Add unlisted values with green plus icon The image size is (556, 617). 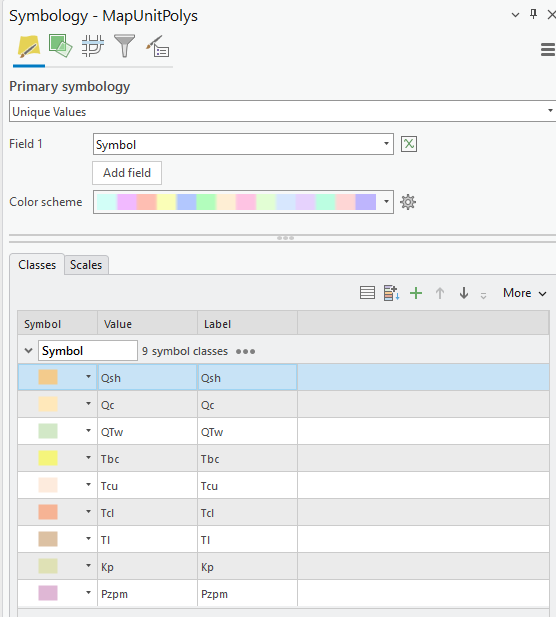pyautogui.click(x=416, y=293)
